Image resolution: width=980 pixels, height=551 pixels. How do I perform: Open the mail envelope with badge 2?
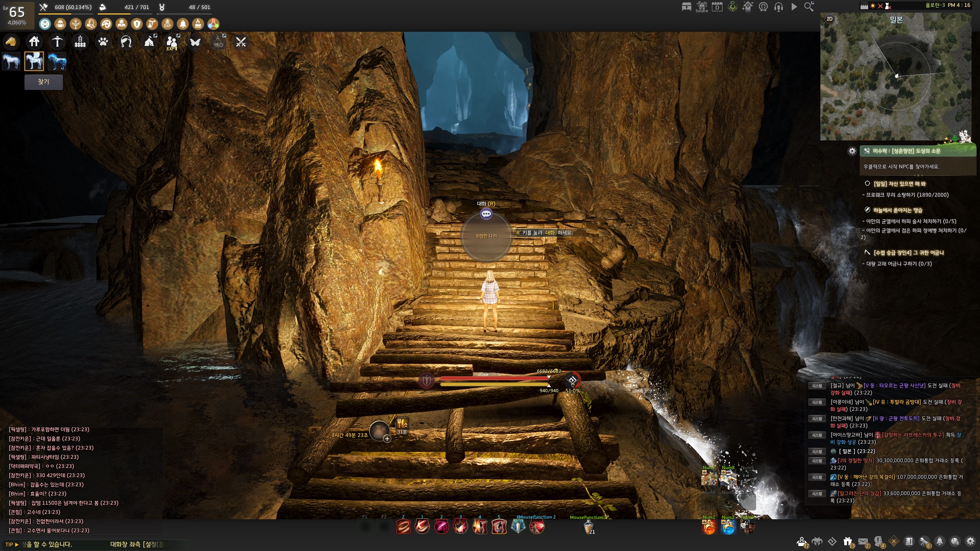[x=863, y=541]
